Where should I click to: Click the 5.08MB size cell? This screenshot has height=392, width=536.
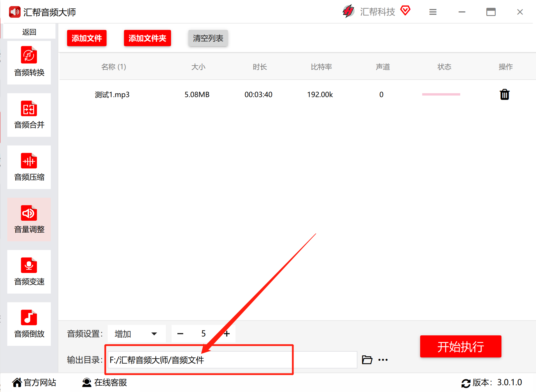click(x=197, y=94)
